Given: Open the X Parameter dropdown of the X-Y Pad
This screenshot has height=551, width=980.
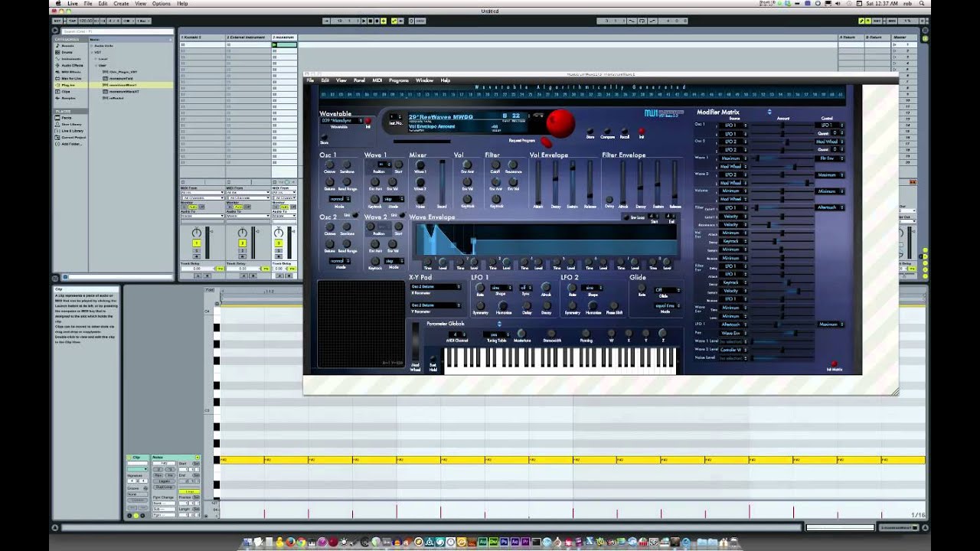Looking at the screenshot, I should pos(436,286).
